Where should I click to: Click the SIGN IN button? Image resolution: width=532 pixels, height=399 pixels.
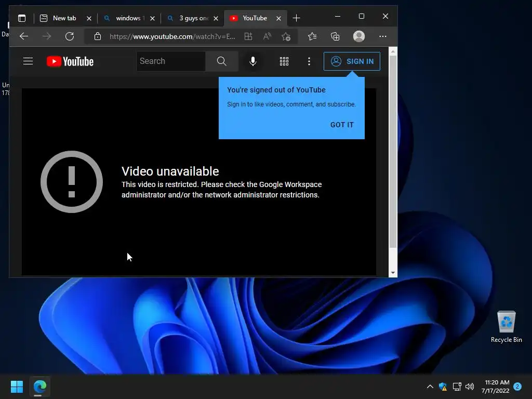[x=352, y=61]
